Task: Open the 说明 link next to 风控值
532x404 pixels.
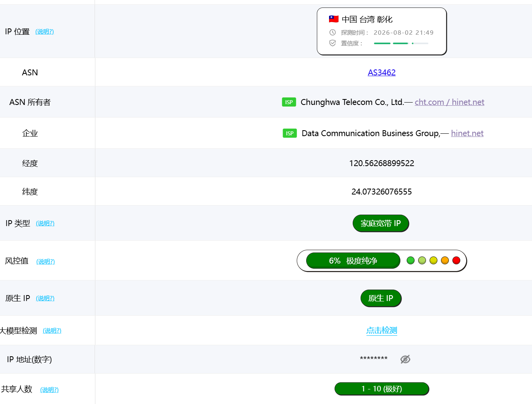Action: click(46, 262)
